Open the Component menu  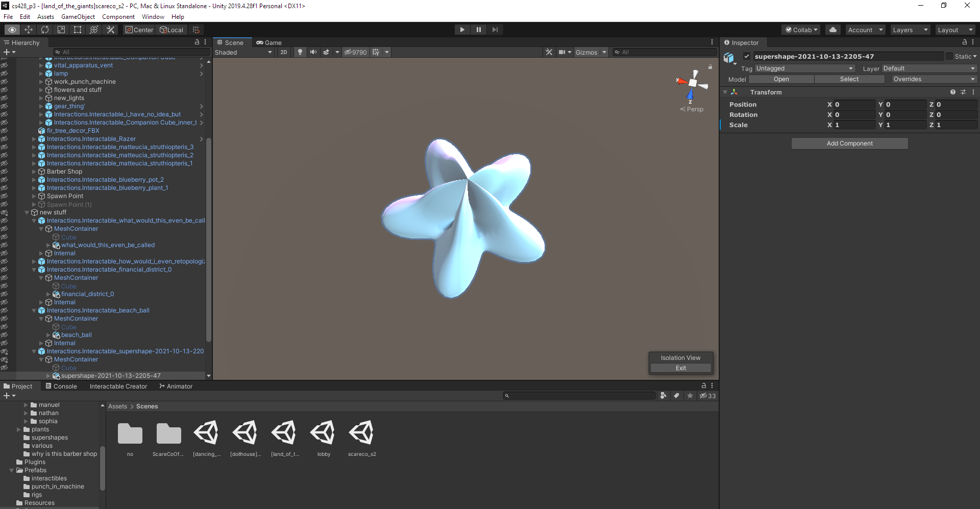click(x=118, y=17)
